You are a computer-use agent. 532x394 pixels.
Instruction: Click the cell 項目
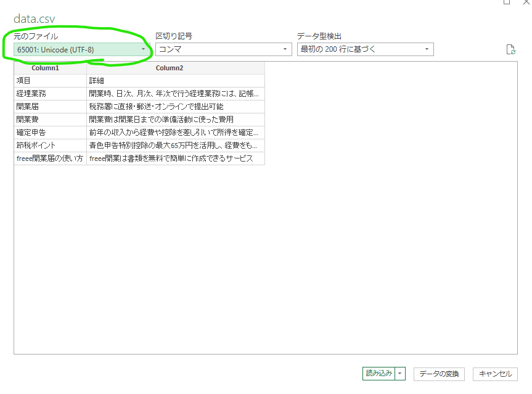(50, 81)
